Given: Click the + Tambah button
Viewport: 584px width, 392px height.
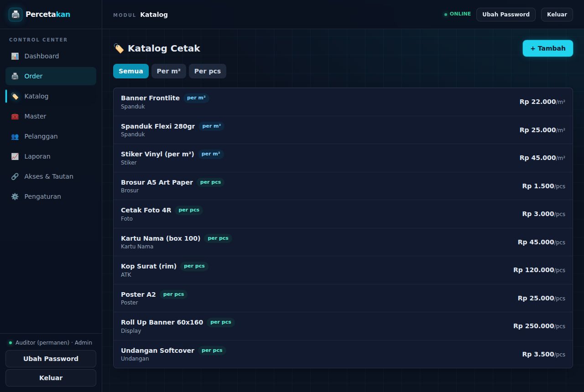Looking at the screenshot, I should (x=548, y=48).
